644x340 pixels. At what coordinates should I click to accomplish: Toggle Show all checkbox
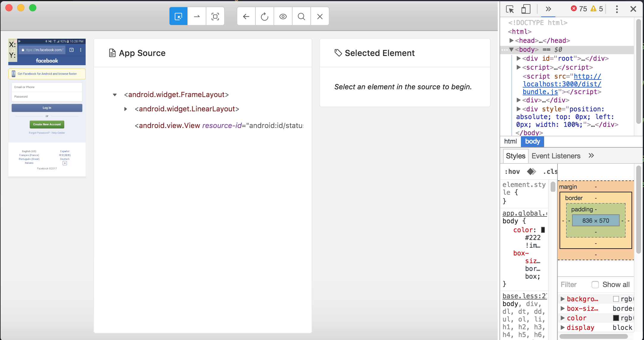tap(595, 285)
